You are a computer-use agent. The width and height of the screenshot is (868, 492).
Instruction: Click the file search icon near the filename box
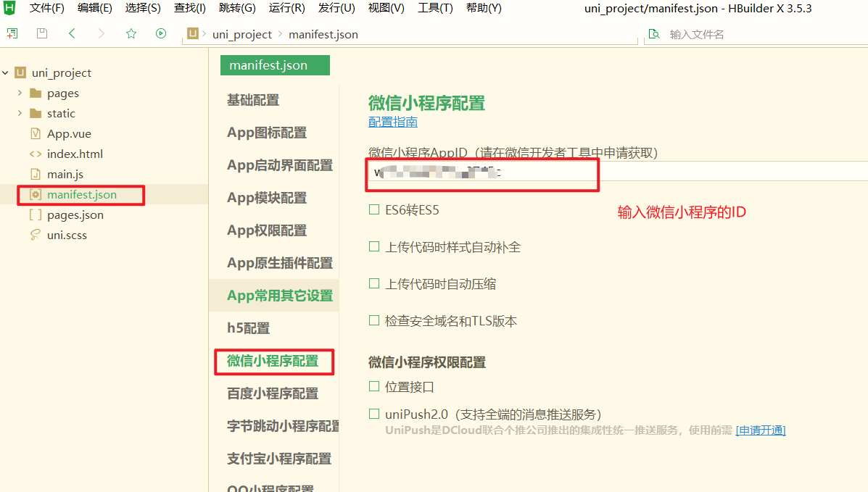point(653,33)
